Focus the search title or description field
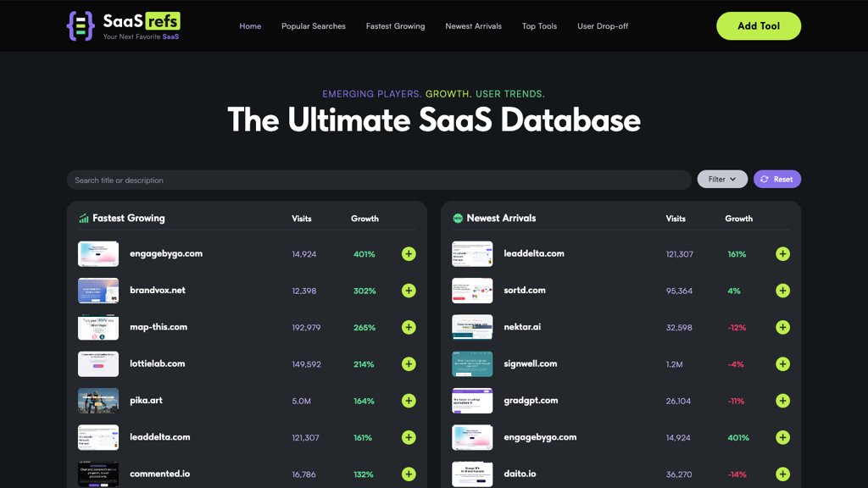 [x=378, y=180]
